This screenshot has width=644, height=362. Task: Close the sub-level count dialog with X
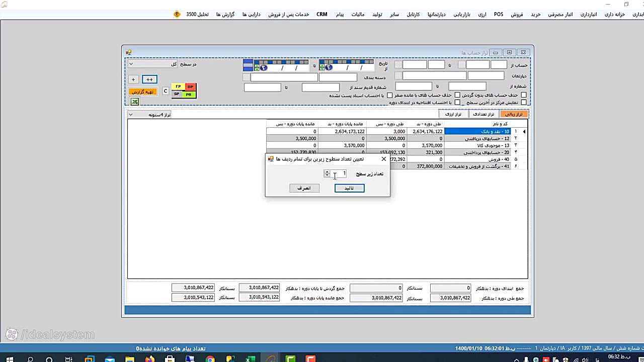[x=384, y=159]
